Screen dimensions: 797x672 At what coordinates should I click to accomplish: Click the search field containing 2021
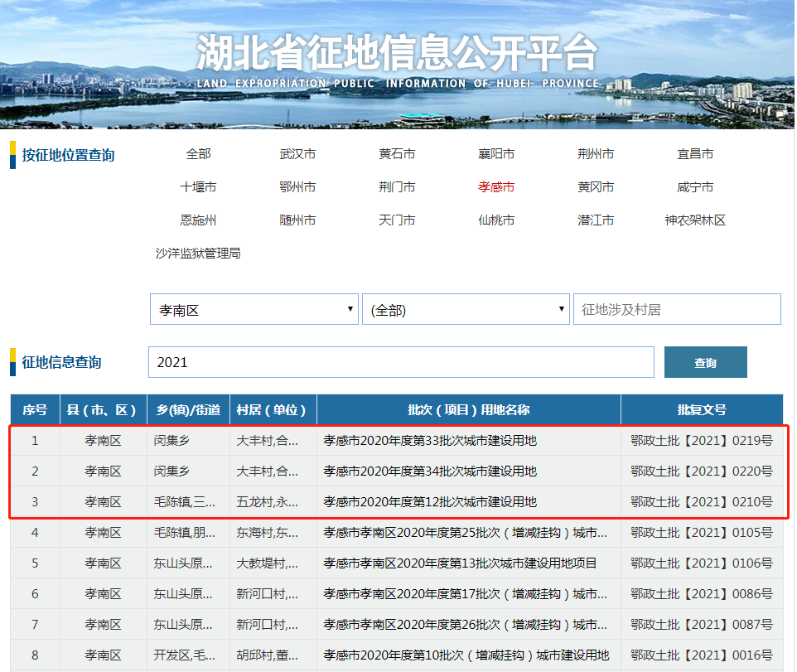click(401, 362)
